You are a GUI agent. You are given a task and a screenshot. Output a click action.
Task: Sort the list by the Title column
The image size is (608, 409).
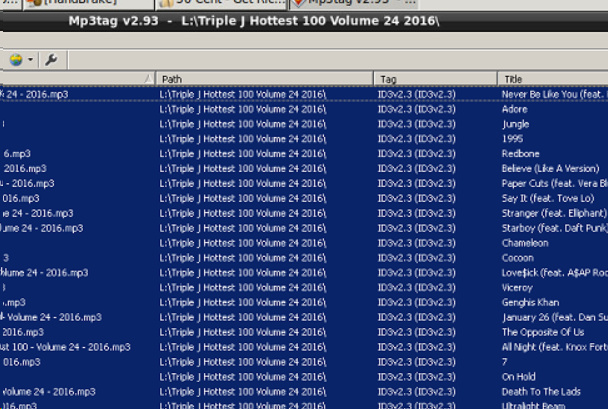tap(553, 79)
